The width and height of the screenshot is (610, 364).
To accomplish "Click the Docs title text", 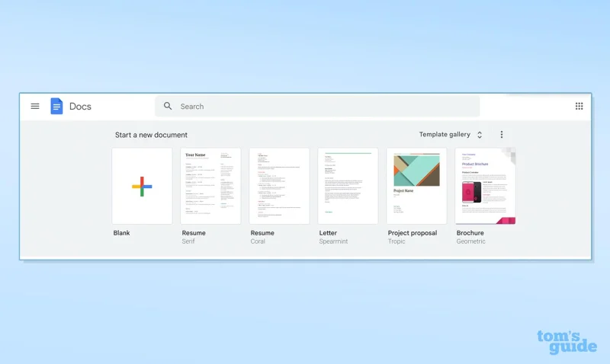I will [80, 107].
